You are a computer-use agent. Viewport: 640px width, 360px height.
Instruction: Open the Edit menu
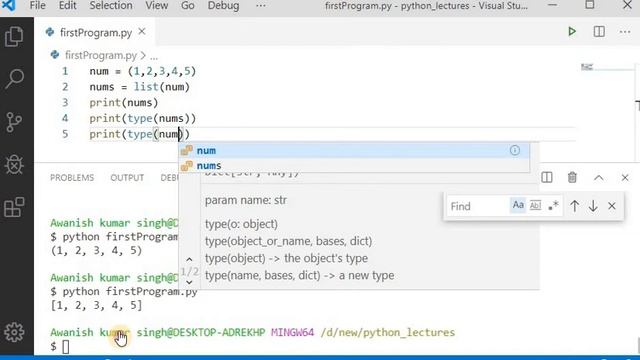[x=67, y=6]
